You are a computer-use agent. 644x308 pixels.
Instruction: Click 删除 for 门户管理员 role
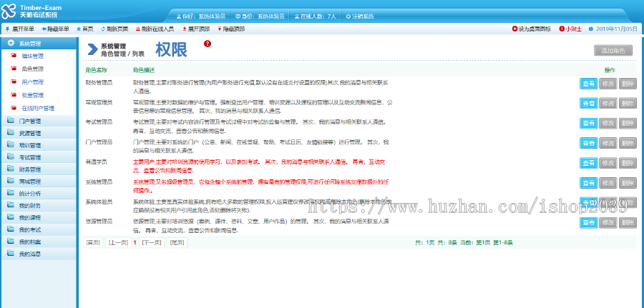tap(628, 143)
